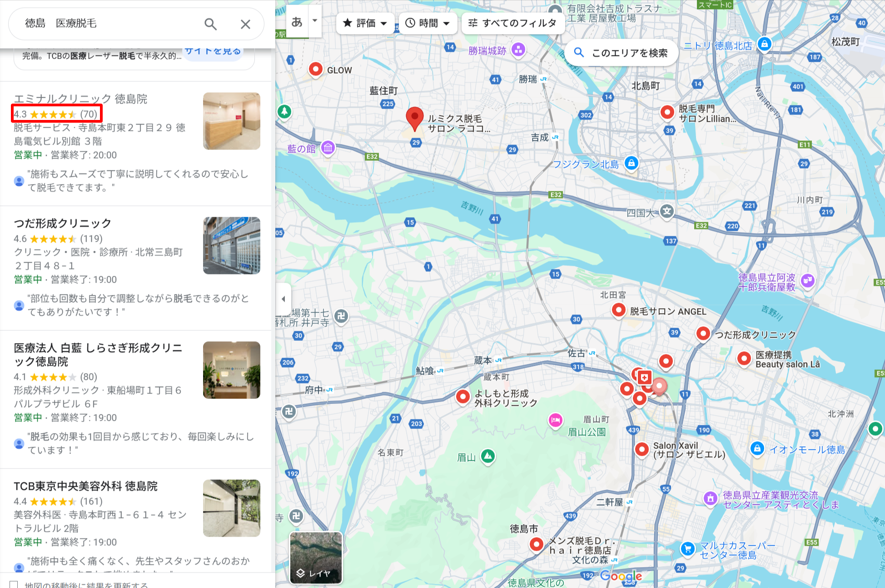Click the red-cross clinic marker
This screenshot has height=588, width=885.
click(644, 377)
